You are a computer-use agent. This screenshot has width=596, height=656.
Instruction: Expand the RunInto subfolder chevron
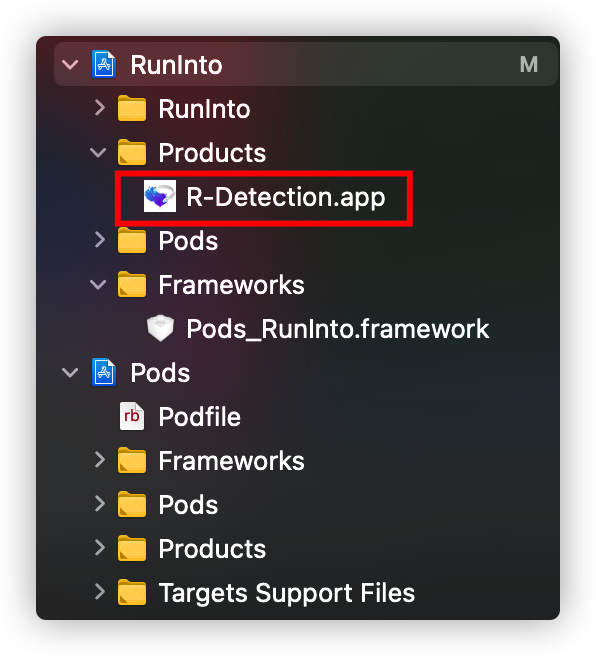[x=100, y=108]
